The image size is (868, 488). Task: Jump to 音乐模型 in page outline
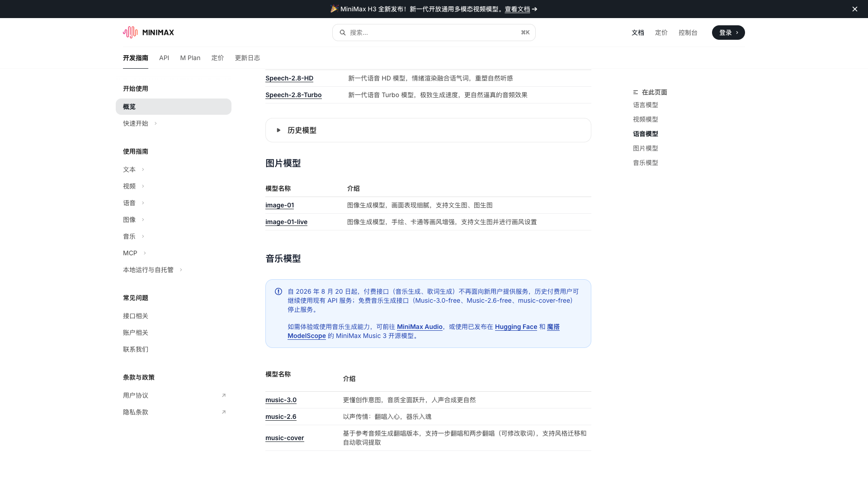tap(646, 163)
